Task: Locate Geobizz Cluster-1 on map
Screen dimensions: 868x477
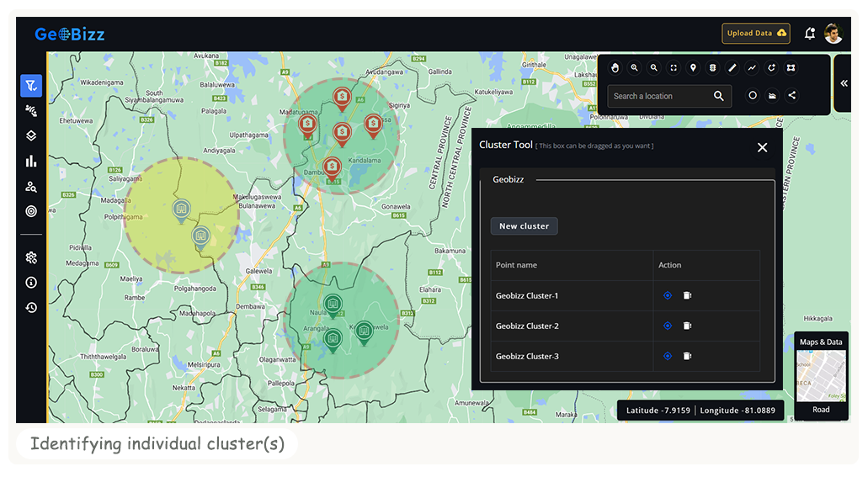Action: [x=668, y=295]
